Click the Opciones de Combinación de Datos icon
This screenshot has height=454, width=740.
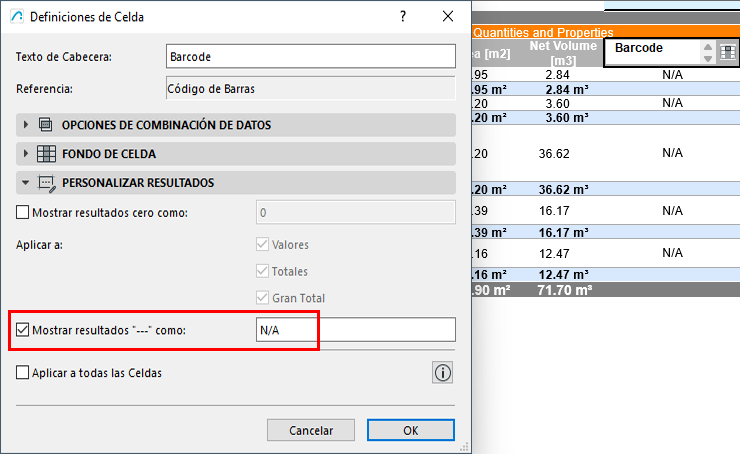pos(46,125)
